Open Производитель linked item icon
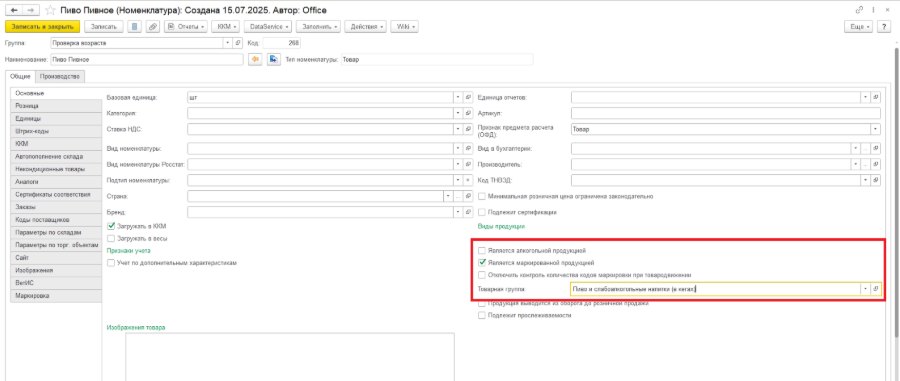Viewport: 900px width, 381px height. pyautogui.click(x=875, y=164)
